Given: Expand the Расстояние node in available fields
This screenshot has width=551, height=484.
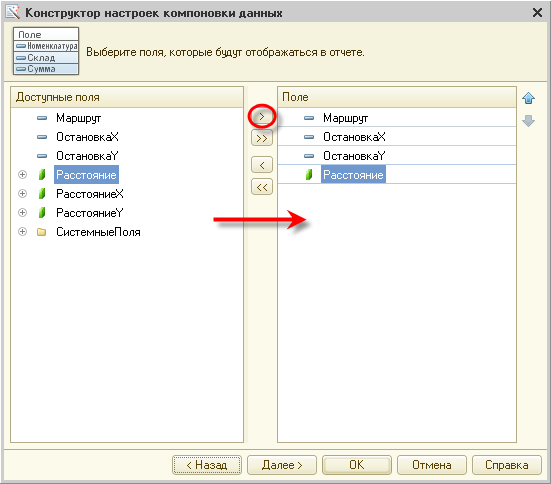Looking at the screenshot, I should coord(22,175).
